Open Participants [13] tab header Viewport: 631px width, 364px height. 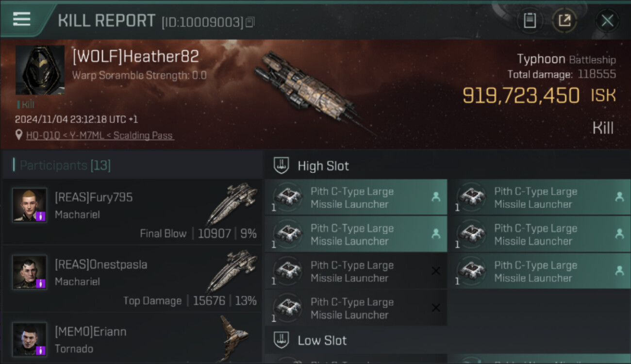pos(65,165)
